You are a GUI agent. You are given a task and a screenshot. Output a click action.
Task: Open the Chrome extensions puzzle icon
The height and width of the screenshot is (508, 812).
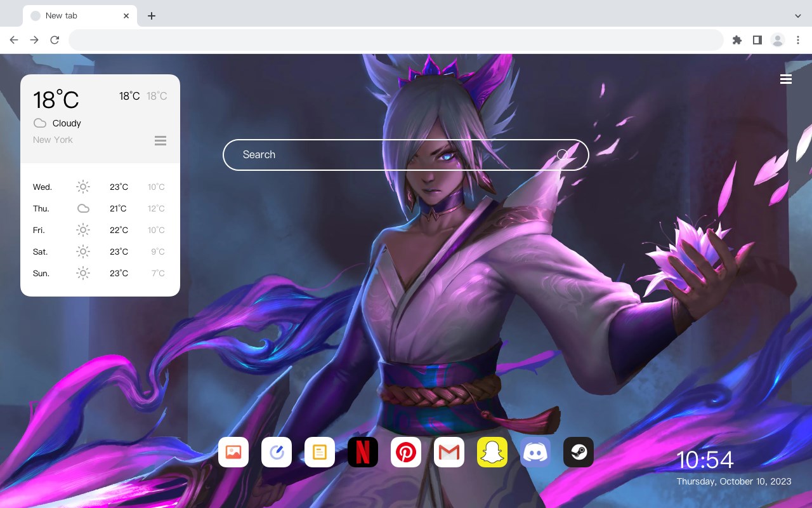coord(737,40)
